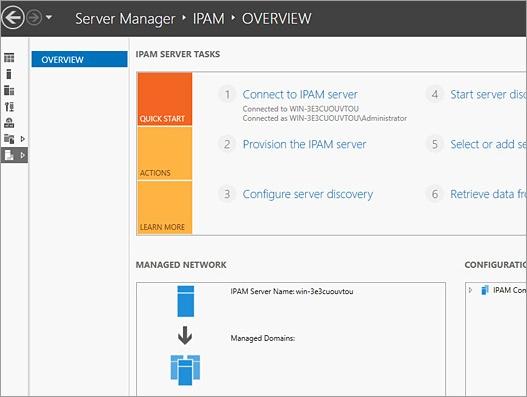Open the Dashboard icon in the sidebar
This screenshot has height=397, width=527.
[9, 58]
